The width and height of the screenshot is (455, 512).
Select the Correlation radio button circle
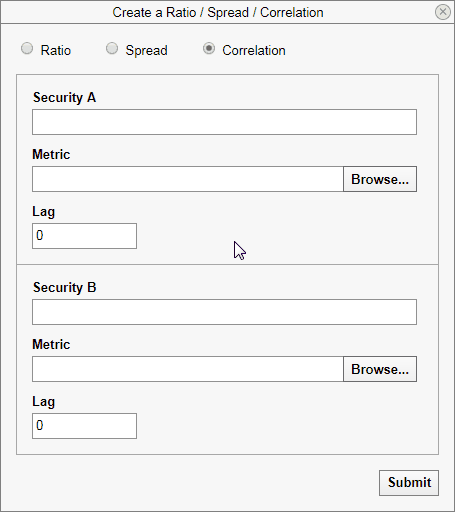[209, 48]
